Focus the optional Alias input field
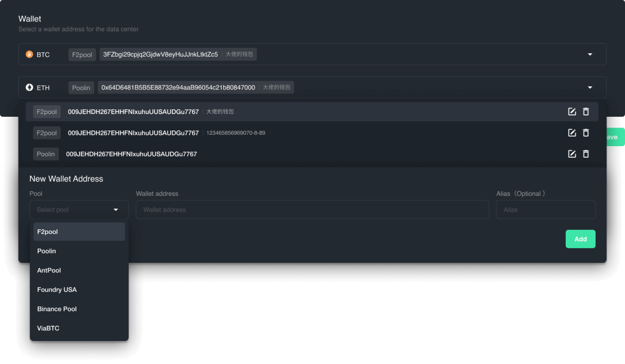Viewport: 625px width, 364px height. (546, 210)
